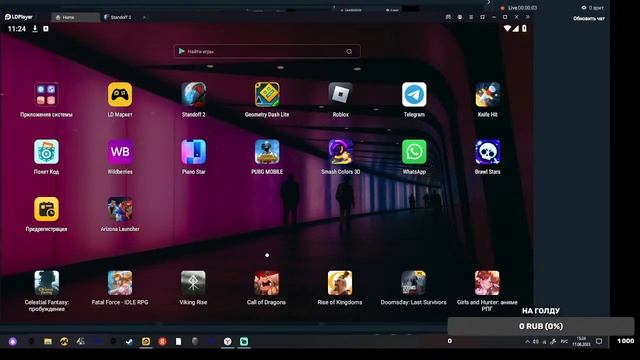Launch PUBG MOBILE
Screen dimensions: 640x360
click(267, 152)
